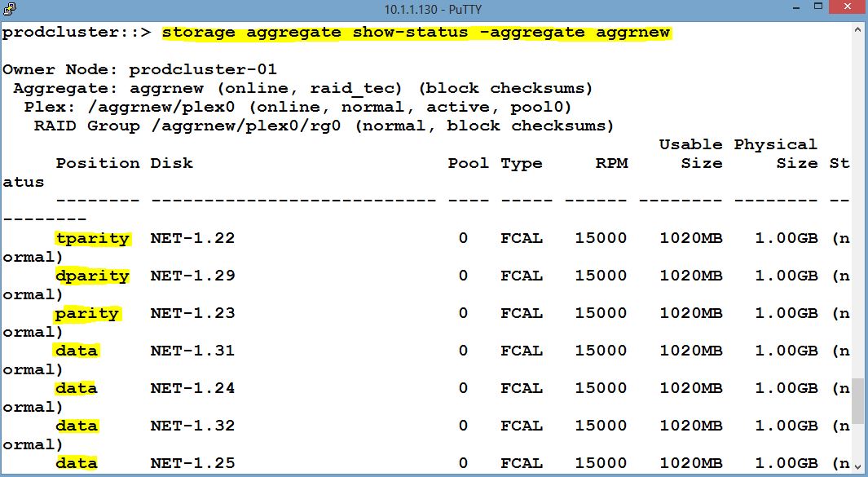This screenshot has width=868, height=477.
Task: Click the minimize button
Action: (796, 9)
